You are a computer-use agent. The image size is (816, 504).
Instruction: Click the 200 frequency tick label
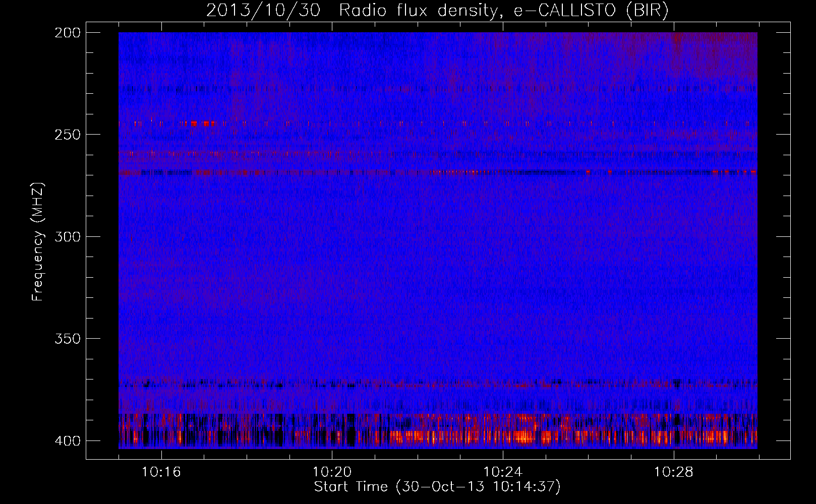coord(68,33)
